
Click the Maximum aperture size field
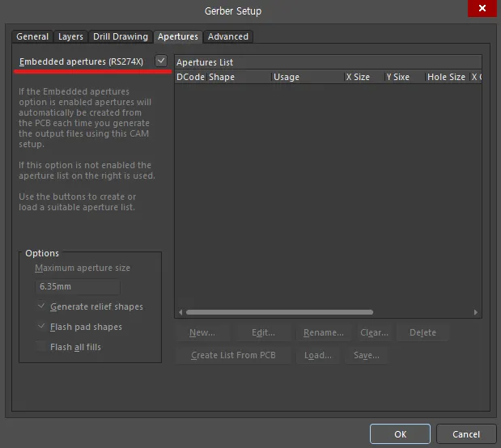[78, 287]
